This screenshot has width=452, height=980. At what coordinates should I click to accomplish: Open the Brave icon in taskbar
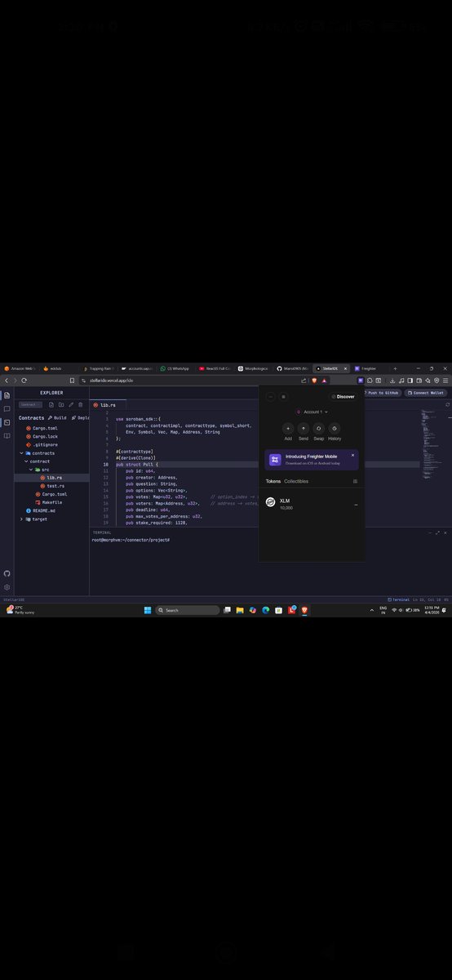click(x=305, y=610)
